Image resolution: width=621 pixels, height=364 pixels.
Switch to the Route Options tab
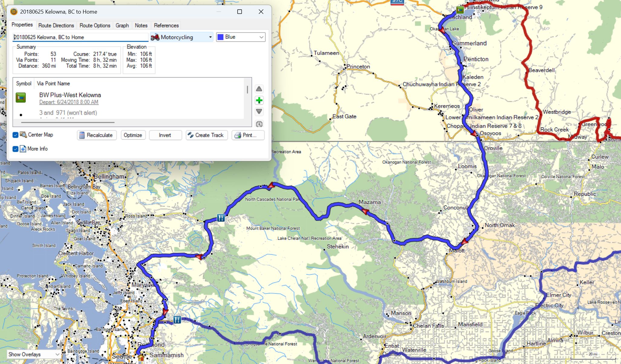click(95, 25)
